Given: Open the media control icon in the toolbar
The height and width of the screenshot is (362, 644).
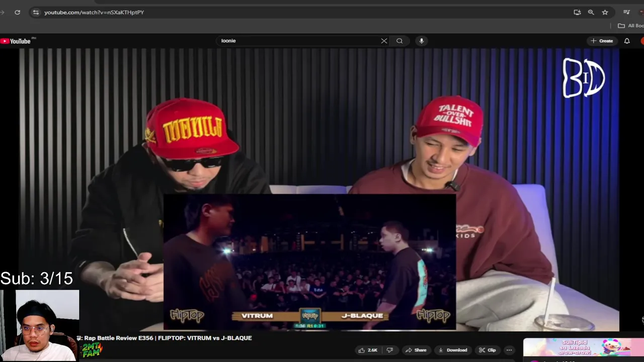Looking at the screenshot, I should click(626, 12).
